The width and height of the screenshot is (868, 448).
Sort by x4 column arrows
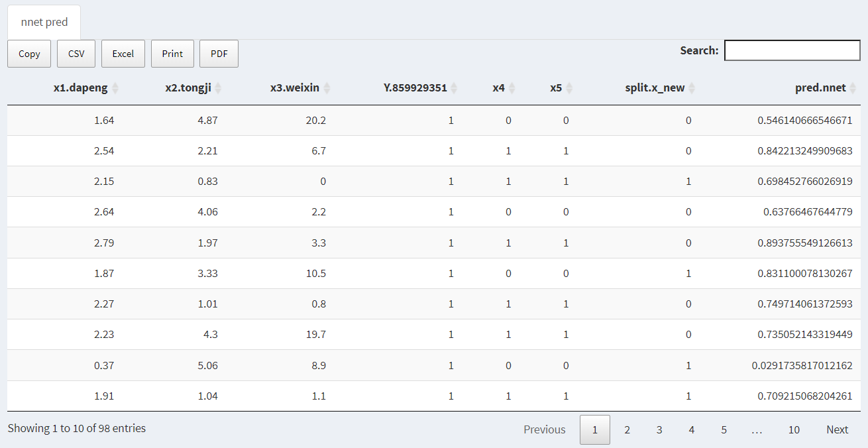point(512,88)
